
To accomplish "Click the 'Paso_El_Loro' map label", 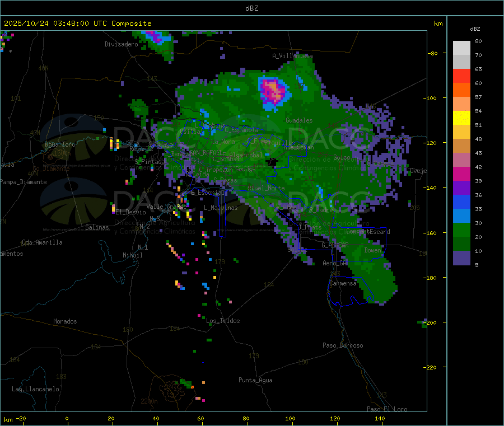I will pyautogui.click(x=387, y=409).
